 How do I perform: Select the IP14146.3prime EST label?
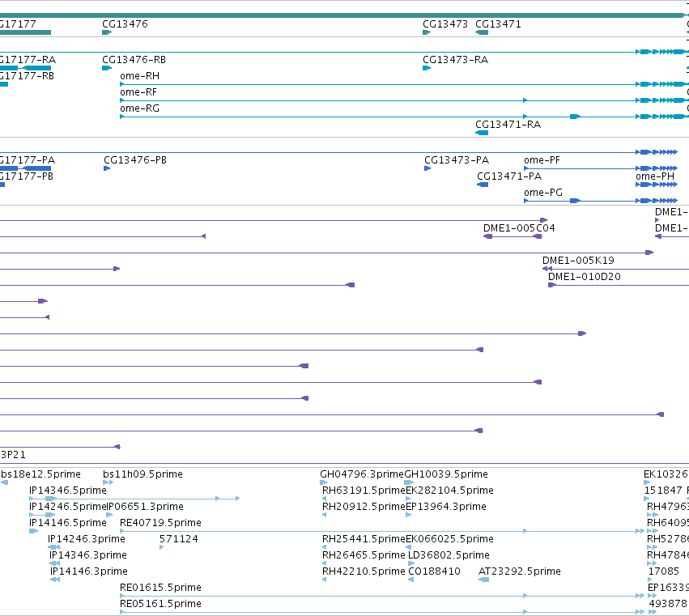coord(89,572)
